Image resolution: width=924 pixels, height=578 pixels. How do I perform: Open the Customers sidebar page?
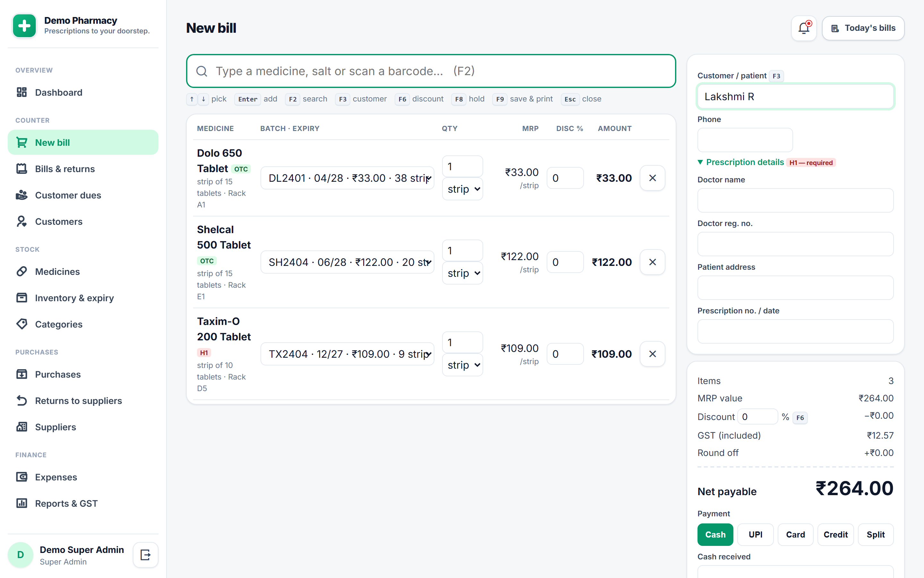(x=83, y=221)
